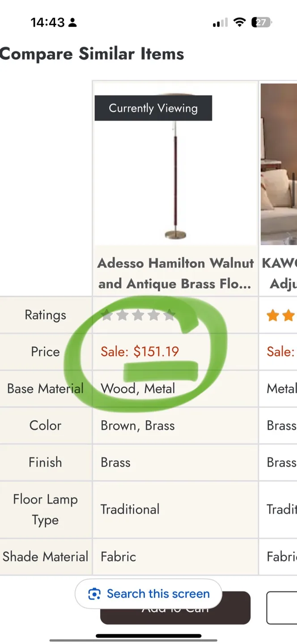Tap an orange star on the KAWO rating
This screenshot has width=297, height=644.
(x=273, y=315)
